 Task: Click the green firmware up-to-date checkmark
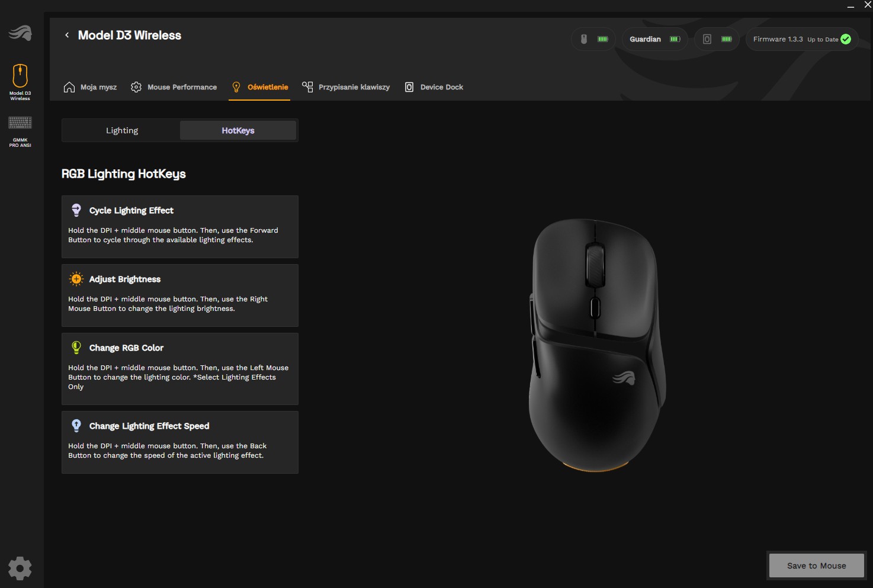point(846,39)
